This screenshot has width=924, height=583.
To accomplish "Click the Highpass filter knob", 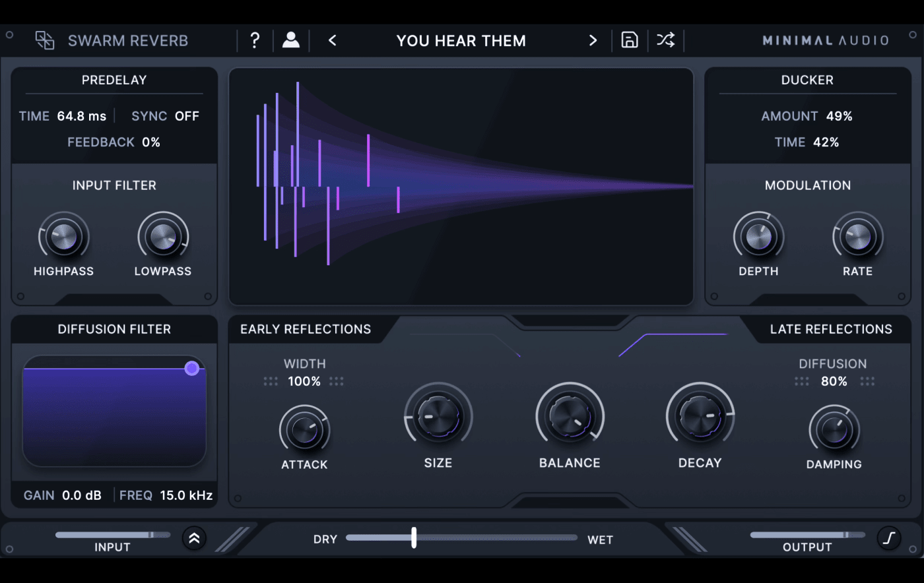I will pyautogui.click(x=64, y=236).
